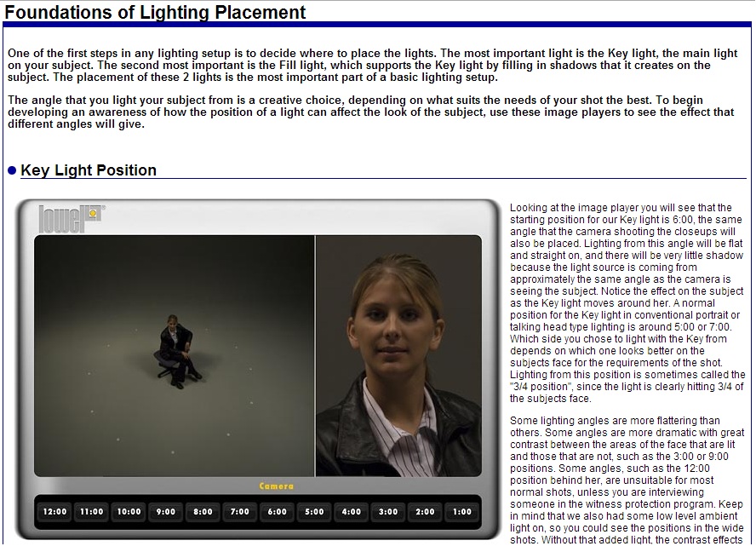Click the Key Light Position heading

(x=89, y=170)
